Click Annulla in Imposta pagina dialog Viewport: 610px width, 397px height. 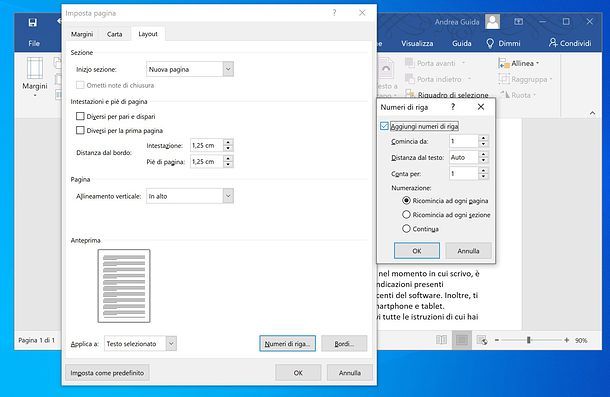pos(350,372)
